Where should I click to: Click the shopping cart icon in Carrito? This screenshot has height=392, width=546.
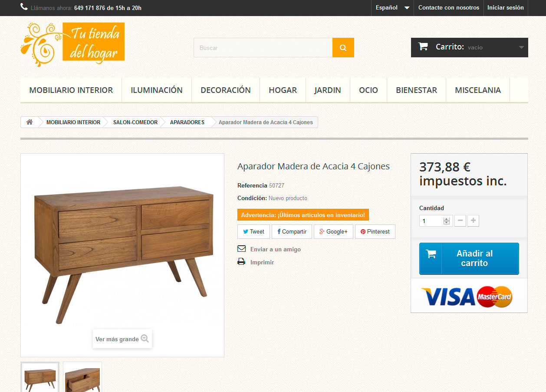(423, 46)
